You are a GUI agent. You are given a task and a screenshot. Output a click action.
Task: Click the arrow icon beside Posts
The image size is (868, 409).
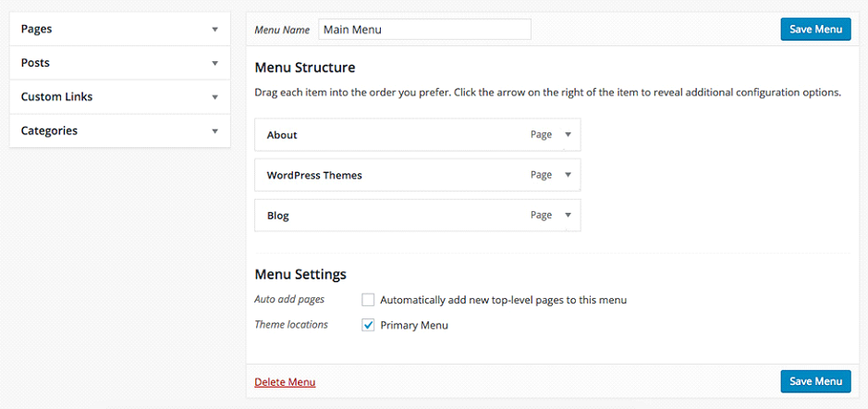coord(215,63)
